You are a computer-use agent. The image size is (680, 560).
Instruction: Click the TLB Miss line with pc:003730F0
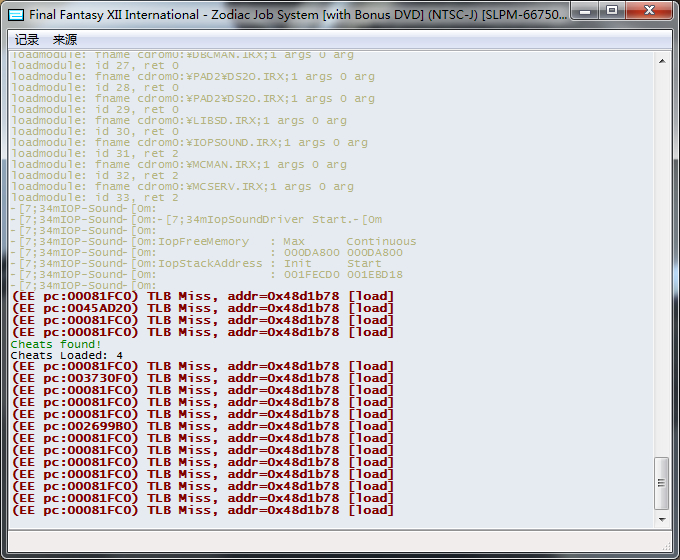pyautogui.click(x=203, y=379)
